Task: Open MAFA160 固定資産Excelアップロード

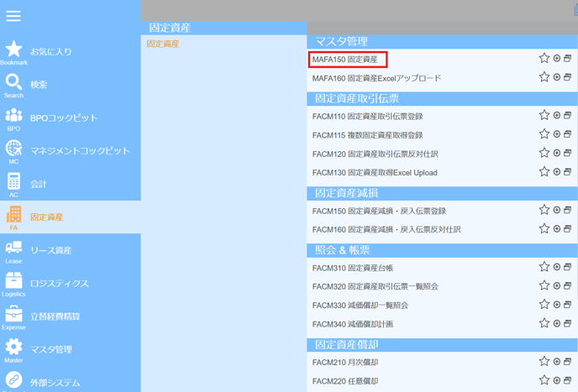Action: [x=376, y=78]
